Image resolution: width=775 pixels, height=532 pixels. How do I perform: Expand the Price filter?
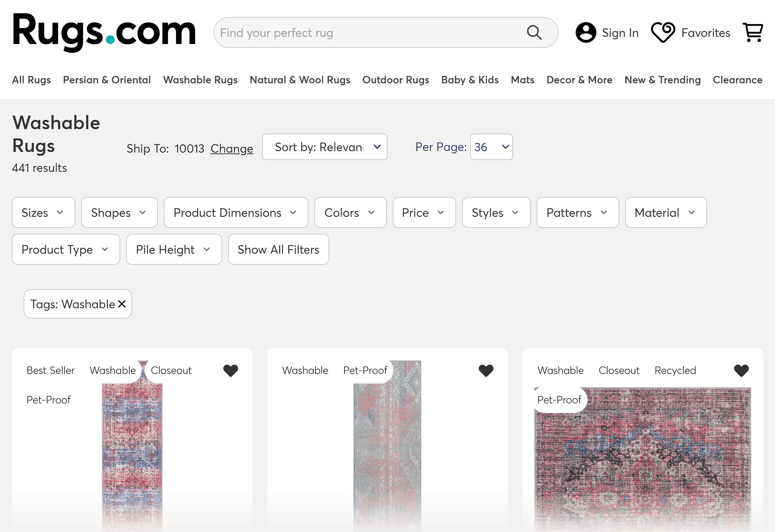[x=424, y=212]
